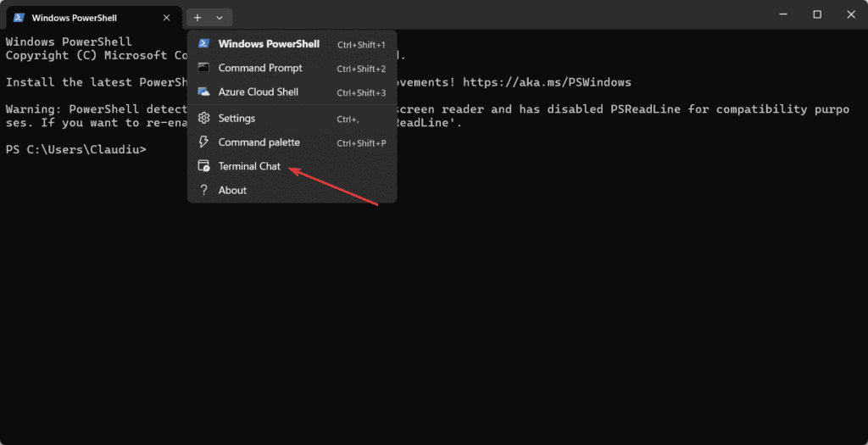Screen dimensions: 868x445
Task: Click the Ctrl+Shift+1 shortcut label
Action: pyautogui.click(x=361, y=45)
